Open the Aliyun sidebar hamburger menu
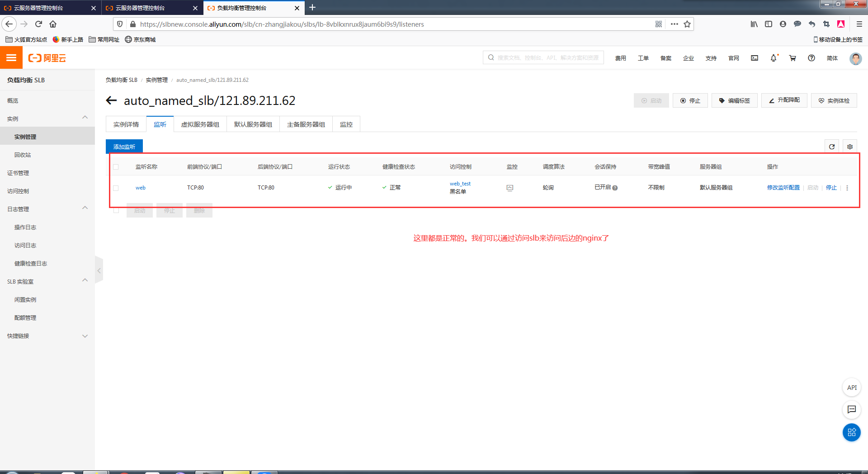Viewport: 868px width, 474px height. (x=11, y=57)
